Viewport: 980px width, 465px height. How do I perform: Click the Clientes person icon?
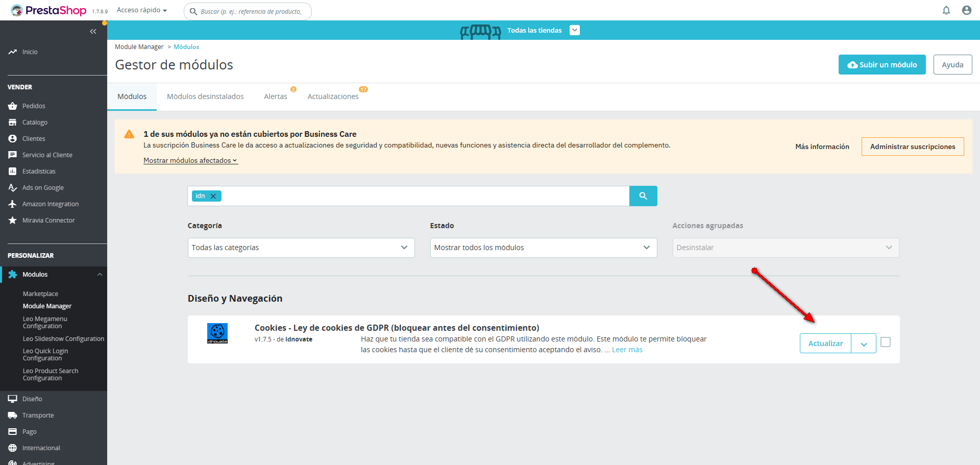[x=13, y=139]
